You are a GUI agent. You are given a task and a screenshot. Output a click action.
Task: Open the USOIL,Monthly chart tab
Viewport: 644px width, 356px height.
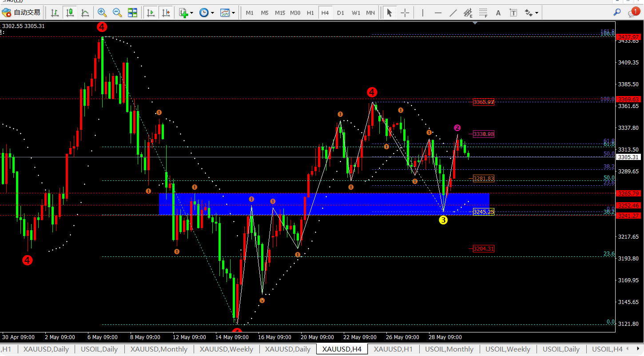click(x=449, y=349)
